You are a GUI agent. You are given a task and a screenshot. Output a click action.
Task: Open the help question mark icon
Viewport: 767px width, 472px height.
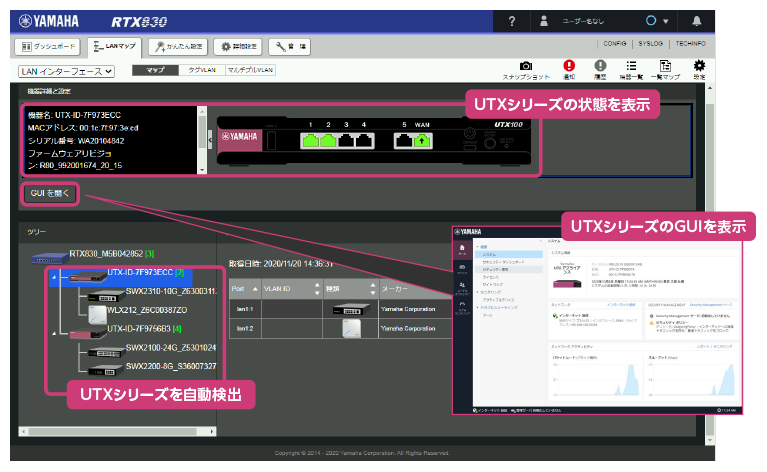(x=511, y=22)
